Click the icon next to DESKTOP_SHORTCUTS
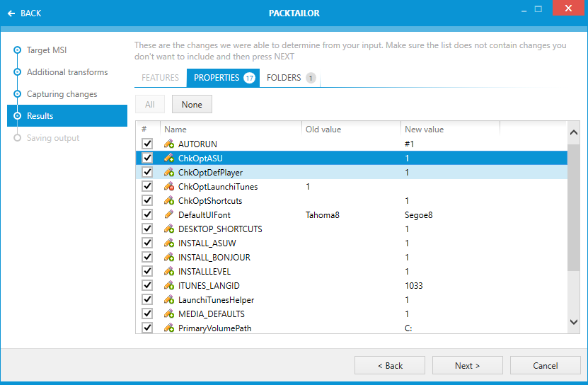Viewport: 588px width, 385px height. click(x=168, y=229)
